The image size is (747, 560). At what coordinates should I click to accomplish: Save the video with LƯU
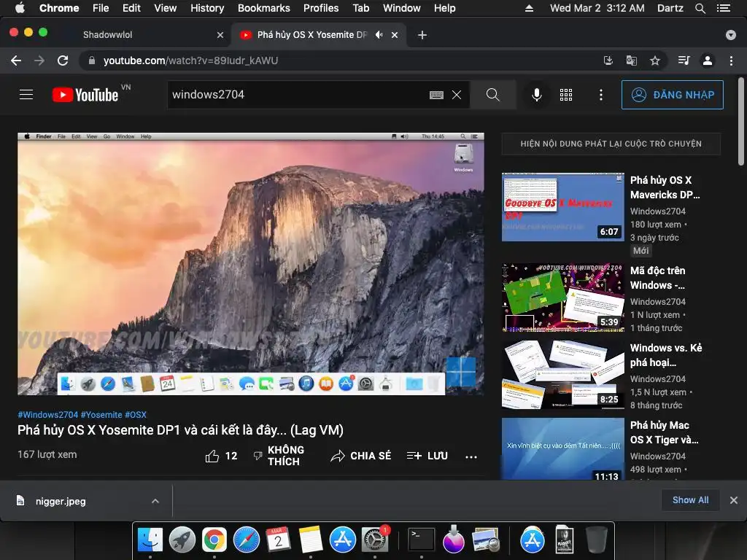(427, 456)
